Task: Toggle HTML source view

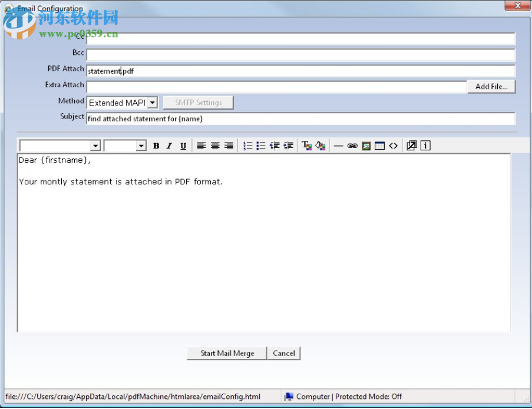Action: pos(393,145)
